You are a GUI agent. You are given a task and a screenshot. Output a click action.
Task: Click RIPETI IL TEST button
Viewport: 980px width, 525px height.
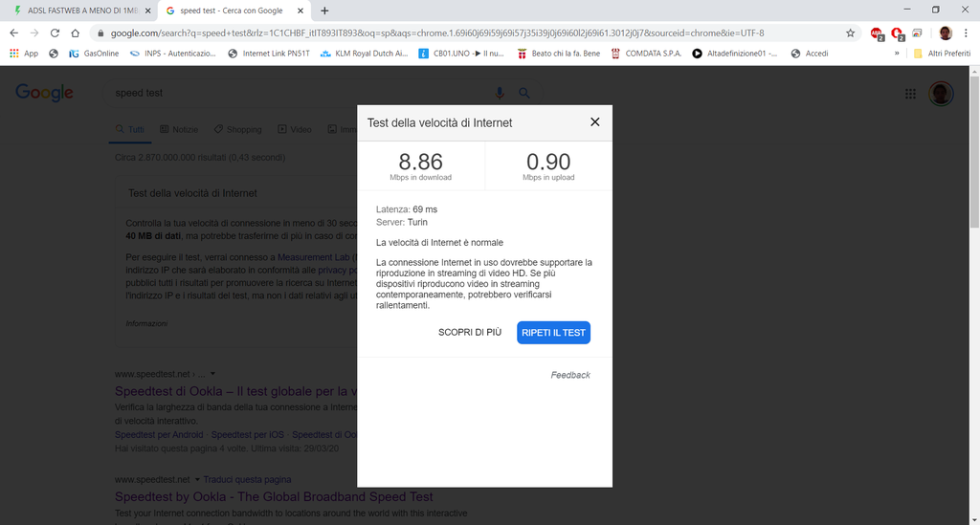coord(553,333)
